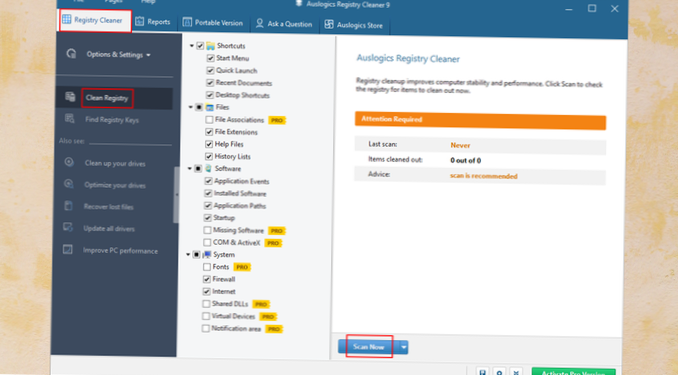This screenshot has width=678, height=375.
Task: Switch to Portable Version tab
Action: [x=213, y=22]
